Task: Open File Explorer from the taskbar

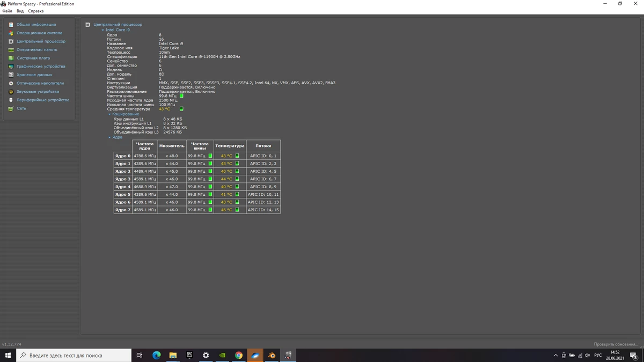Action: (173, 355)
